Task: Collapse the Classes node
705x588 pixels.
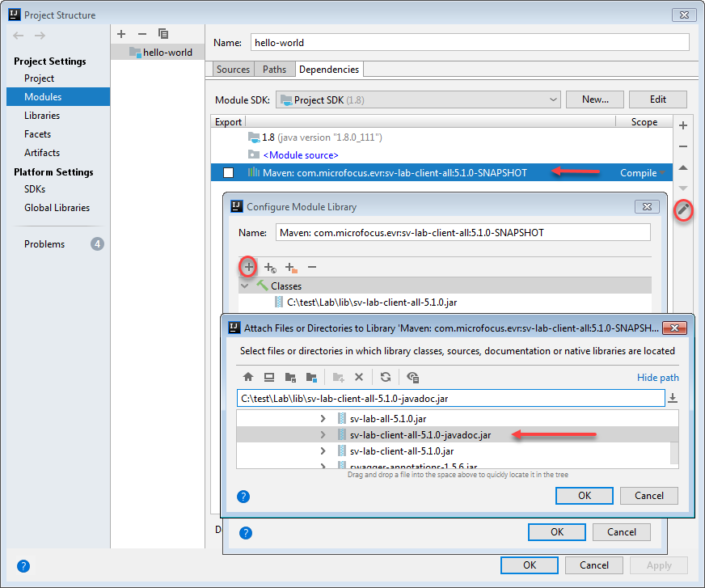Action: (x=245, y=286)
